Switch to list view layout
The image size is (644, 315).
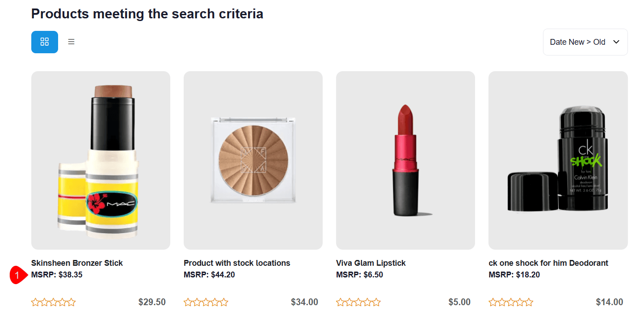(71, 42)
